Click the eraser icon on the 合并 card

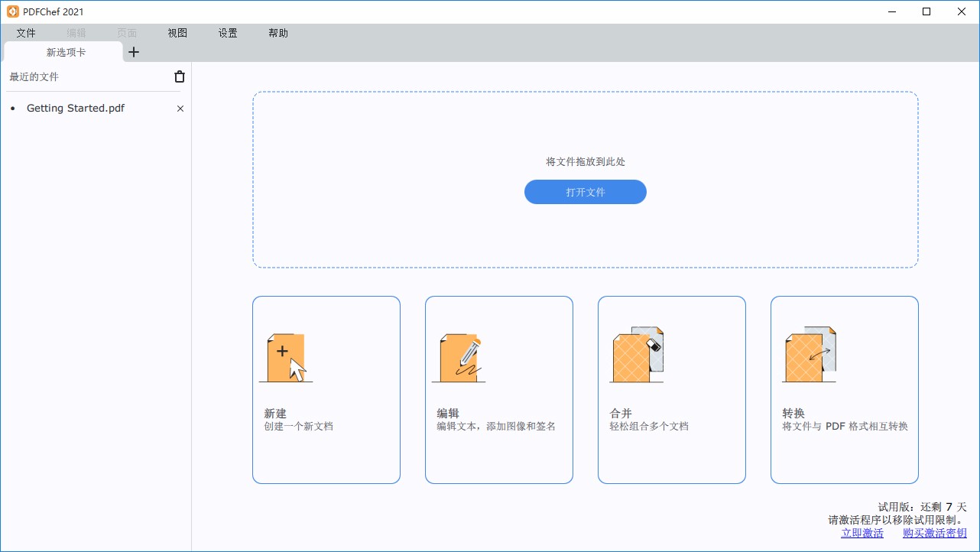[x=654, y=346]
